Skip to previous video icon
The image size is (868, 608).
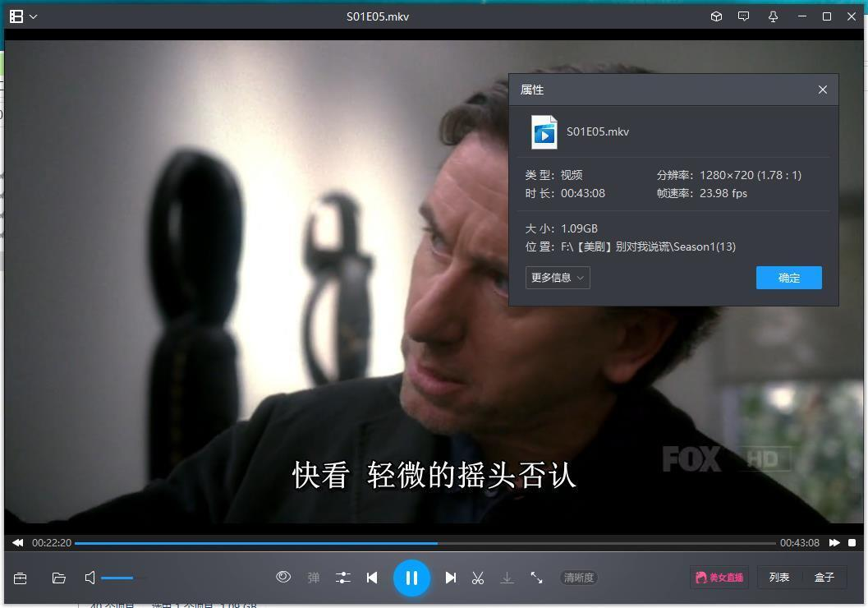(372, 578)
